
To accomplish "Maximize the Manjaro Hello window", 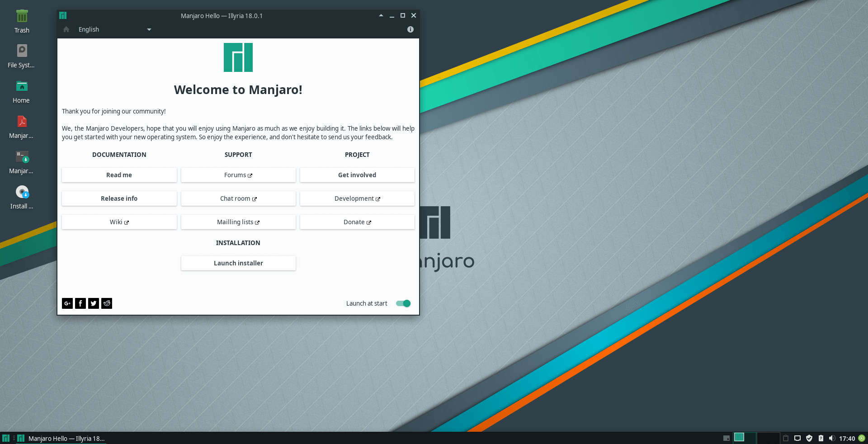I will (x=403, y=15).
